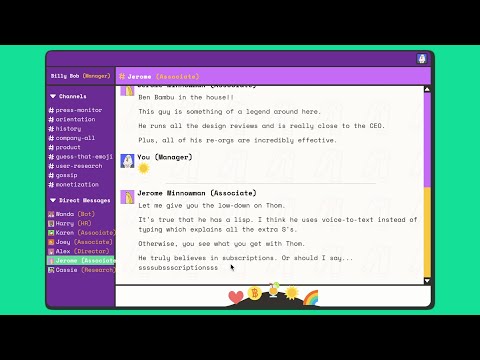Click message "Ben Bambu in the house!!"
The width and height of the screenshot is (480, 360).
pyautogui.click(x=186, y=97)
